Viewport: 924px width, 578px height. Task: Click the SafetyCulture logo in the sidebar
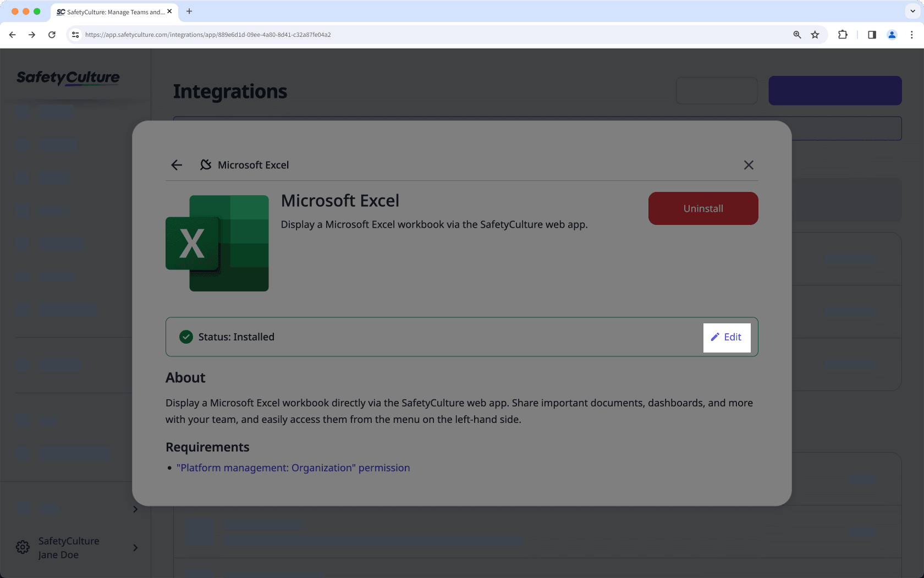coord(68,78)
